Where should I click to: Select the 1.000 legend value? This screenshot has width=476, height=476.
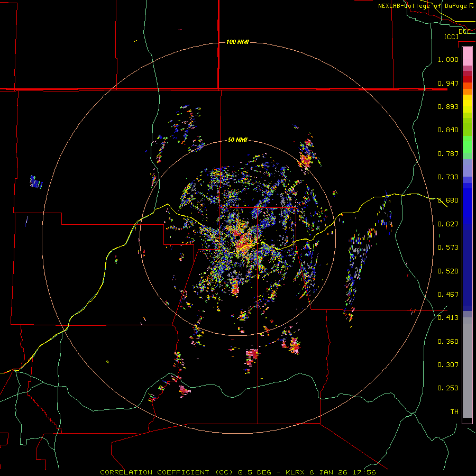click(448, 59)
